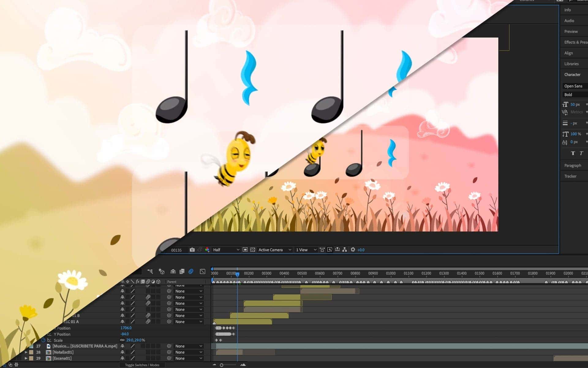The height and width of the screenshot is (368, 588).
Task: Expand the NotaEsc01 layer
Action: click(x=26, y=352)
